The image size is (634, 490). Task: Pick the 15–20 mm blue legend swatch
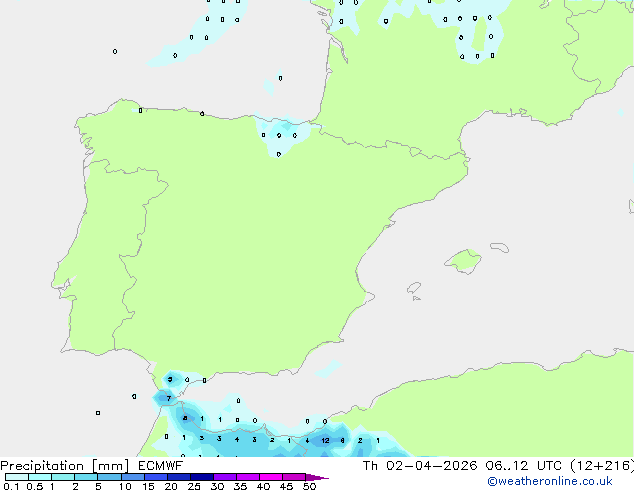(156, 477)
